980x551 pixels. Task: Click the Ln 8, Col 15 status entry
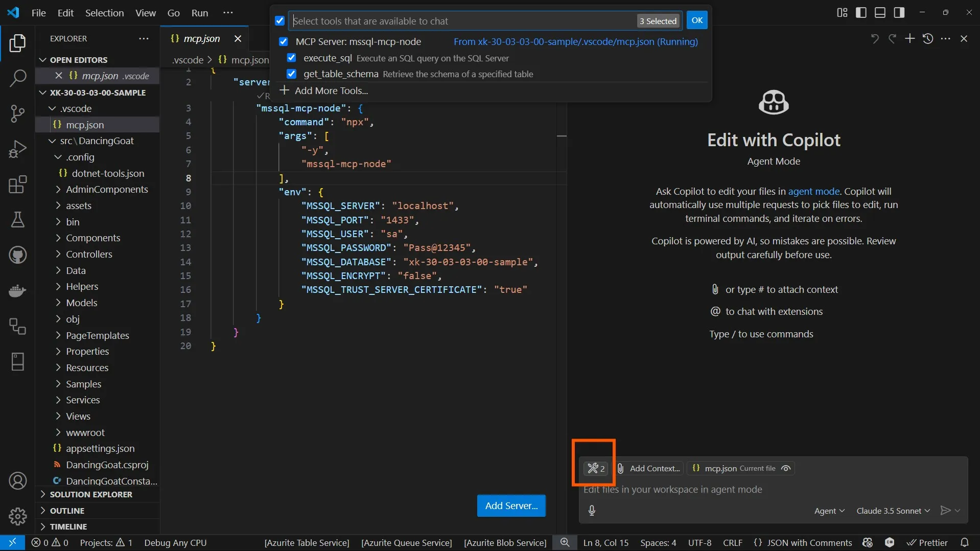[x=605, y=542]
